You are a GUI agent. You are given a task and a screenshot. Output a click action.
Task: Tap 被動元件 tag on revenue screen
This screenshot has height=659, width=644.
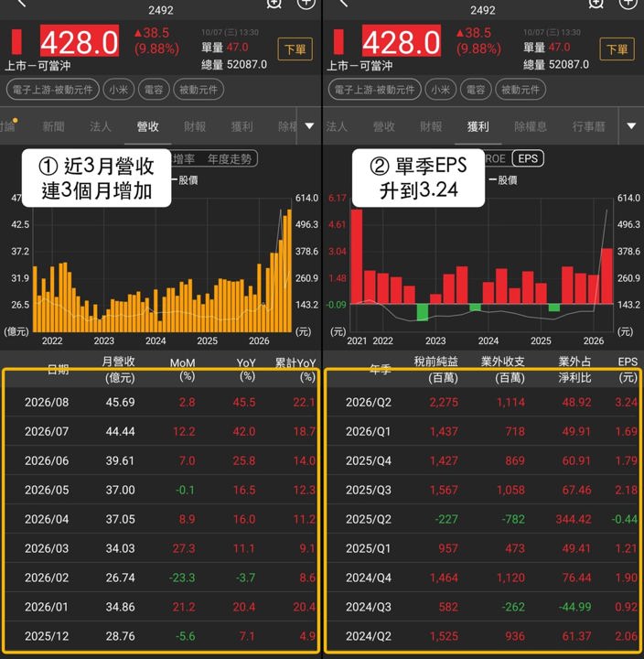pos(199,90)
